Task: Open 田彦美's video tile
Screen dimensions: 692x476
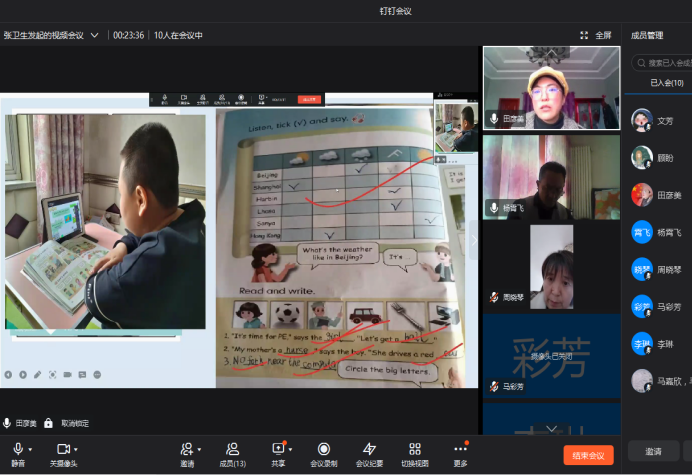Action: [x=551, y=88]
